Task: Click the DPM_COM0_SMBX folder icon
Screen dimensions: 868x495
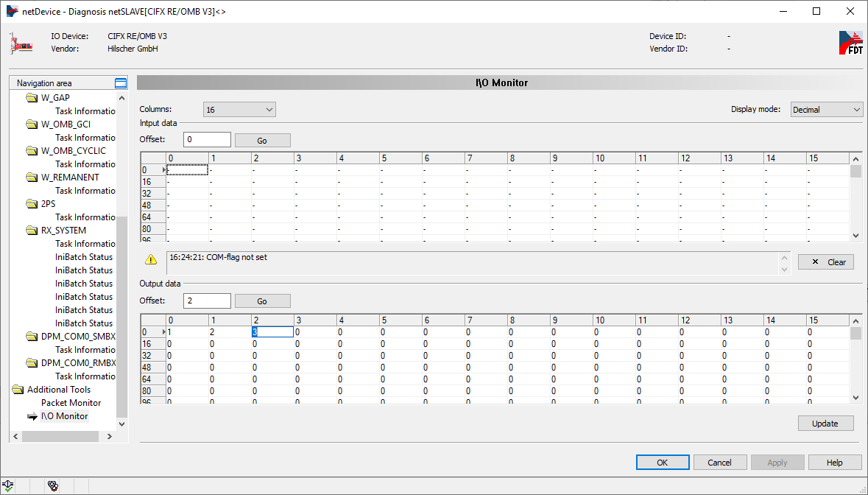Action: tap(32, 337)
